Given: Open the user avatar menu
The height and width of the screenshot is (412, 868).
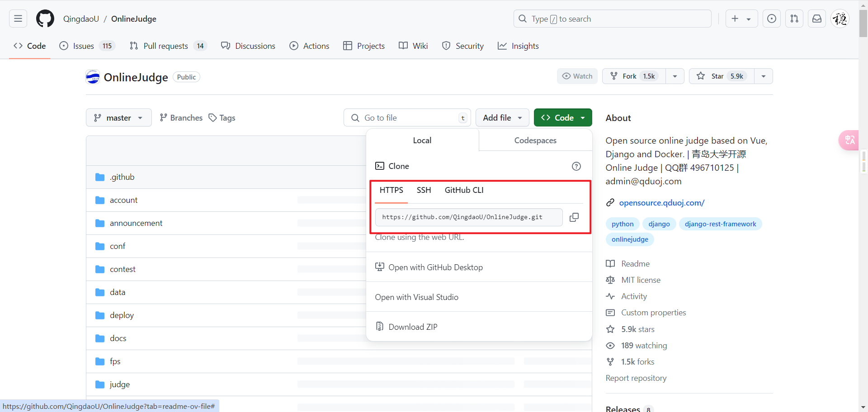Looking at the screenshot, I should [x=840, y=19].
